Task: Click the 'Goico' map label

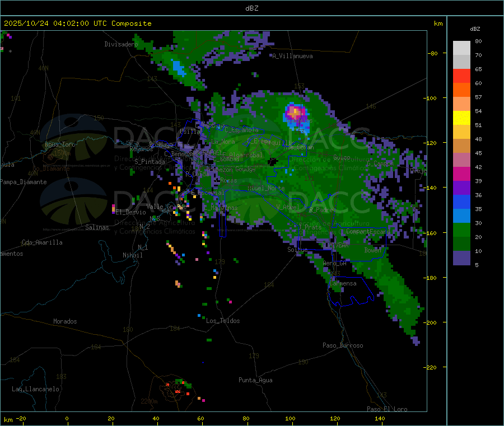Action: (x=342, y=158)
